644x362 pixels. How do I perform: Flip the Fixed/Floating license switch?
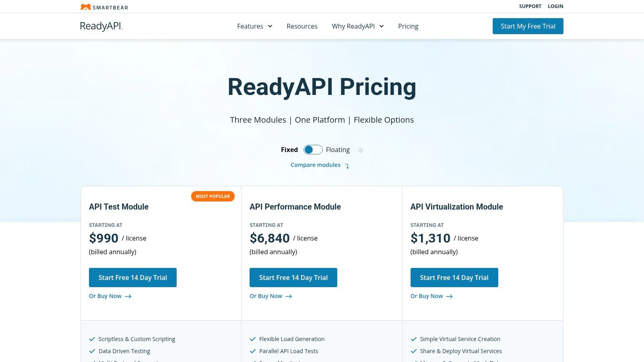(313, 149)
